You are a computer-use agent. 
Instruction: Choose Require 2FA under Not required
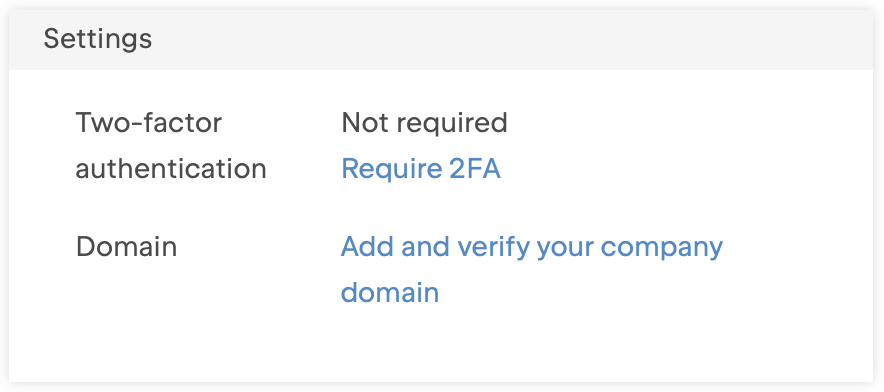(x=421, y=169)
